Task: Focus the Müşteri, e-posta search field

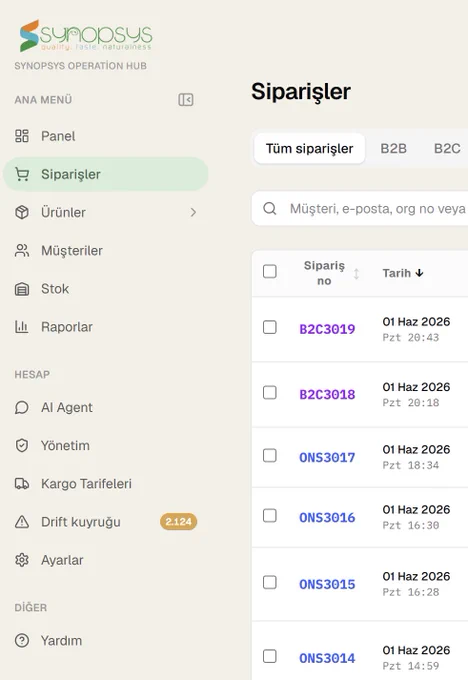Action: point(360,209)
